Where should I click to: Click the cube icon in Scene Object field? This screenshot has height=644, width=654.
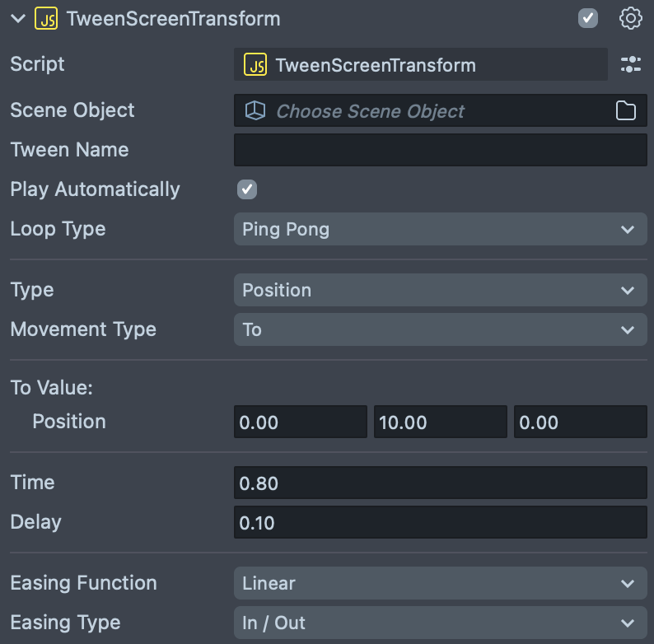click(x=255, y=111)
